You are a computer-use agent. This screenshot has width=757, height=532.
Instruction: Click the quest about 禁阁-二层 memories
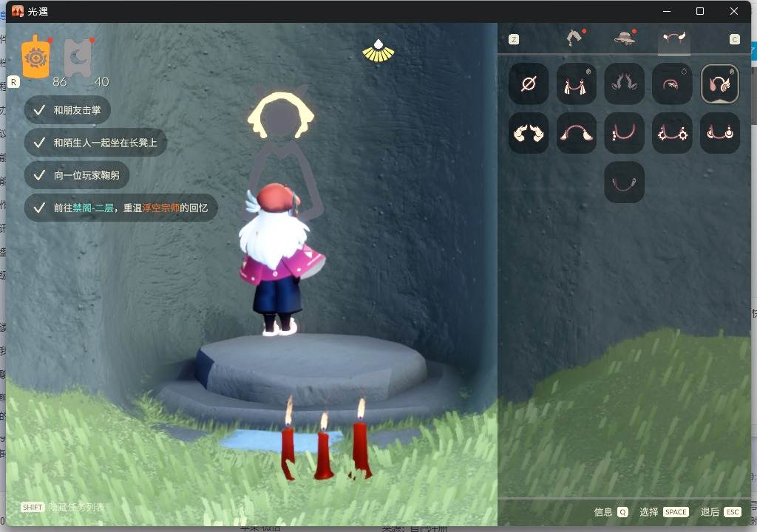click(x=120, y=208)
